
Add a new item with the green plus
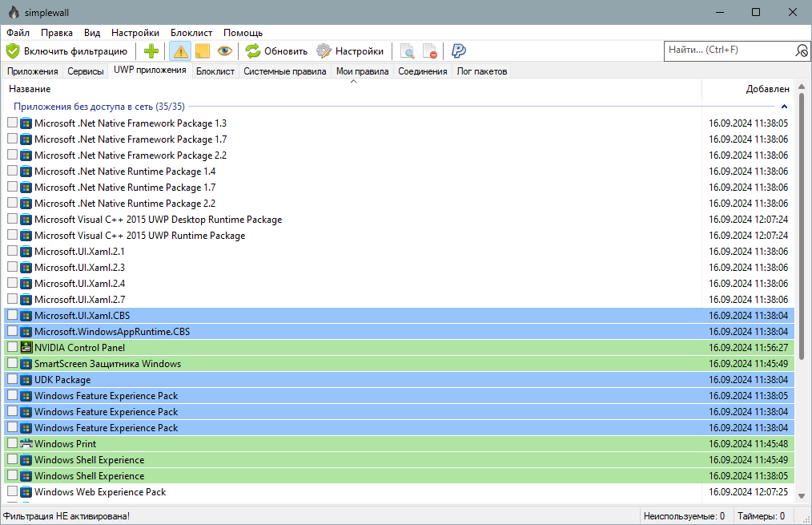click(151, 50)
